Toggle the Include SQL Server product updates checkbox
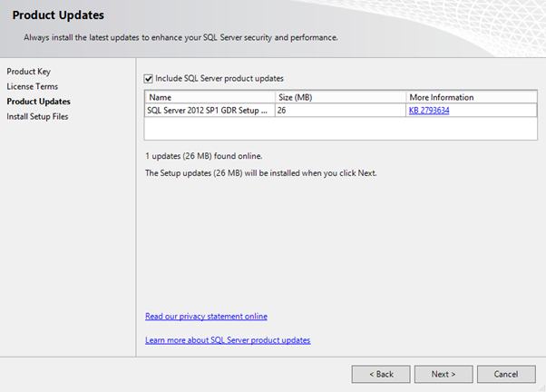Image resolution: width=546 pixels, height=392 pixels. (149, 79)
